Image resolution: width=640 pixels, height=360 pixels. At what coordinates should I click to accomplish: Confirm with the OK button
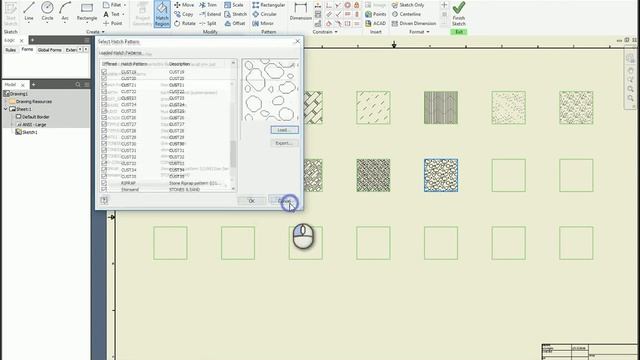pyautogui.click(x=251, y=200)
